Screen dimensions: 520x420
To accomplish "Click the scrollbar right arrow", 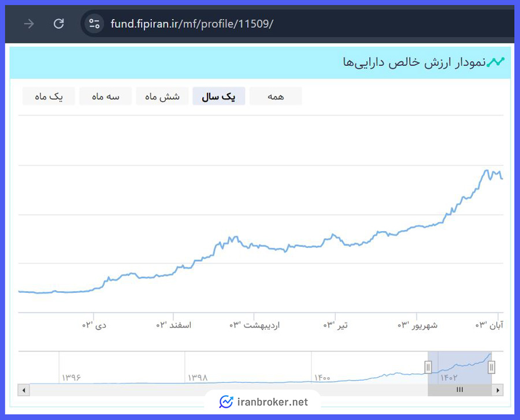I will pyautogui.click(x=497, y=390).
